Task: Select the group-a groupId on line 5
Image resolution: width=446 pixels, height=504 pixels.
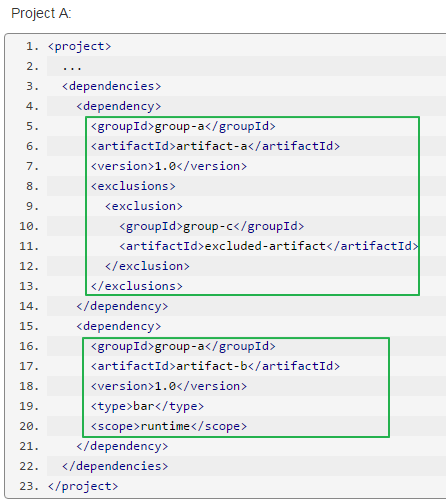Action: click(183, 126)
